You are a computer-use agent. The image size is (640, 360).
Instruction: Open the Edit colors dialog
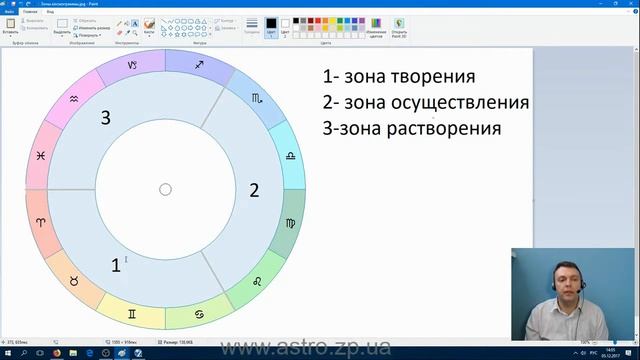(376, 28)
